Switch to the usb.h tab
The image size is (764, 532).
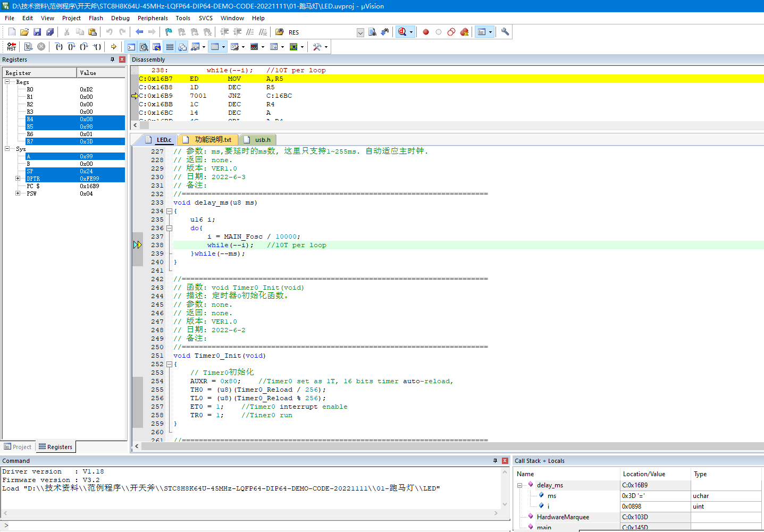point(258,140)
